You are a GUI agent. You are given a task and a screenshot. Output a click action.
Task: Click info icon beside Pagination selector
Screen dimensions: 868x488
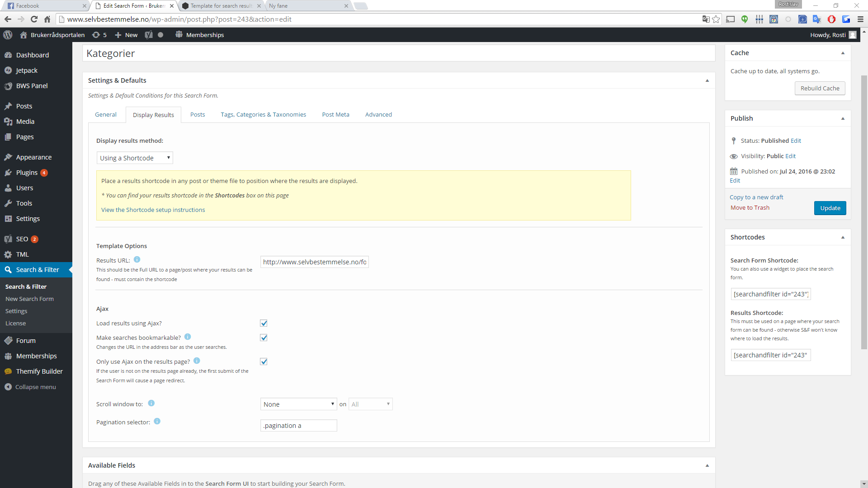click(x=157, y=421)
